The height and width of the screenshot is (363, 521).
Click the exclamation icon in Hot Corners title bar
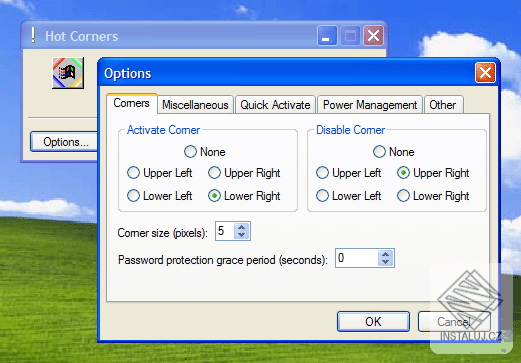tap(33, 35)
